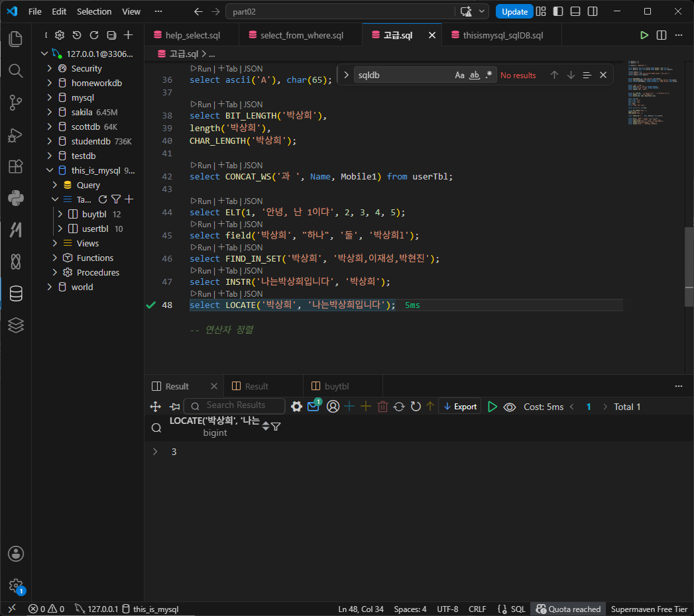Toggle Match Whole Word in find widget
This screenshot has width=694, height=616.
[x=475, y=75]
